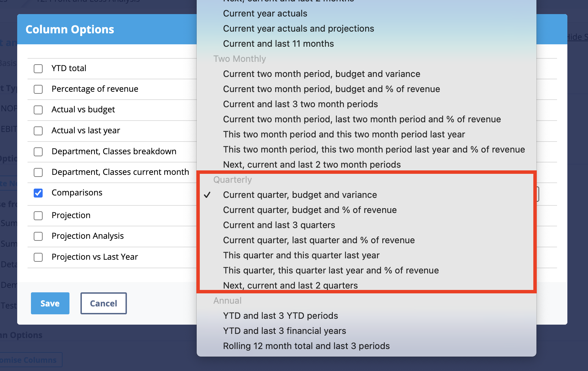Select Current year actuals and projections
Viewport: 588px width, 371px height.
click(x=298, y=29)
